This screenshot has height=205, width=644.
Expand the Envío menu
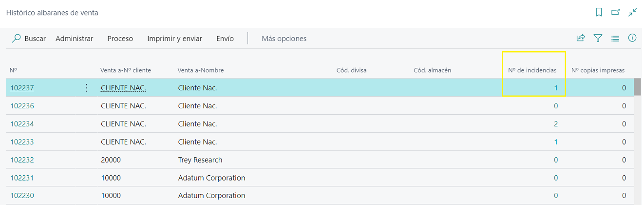225,39
